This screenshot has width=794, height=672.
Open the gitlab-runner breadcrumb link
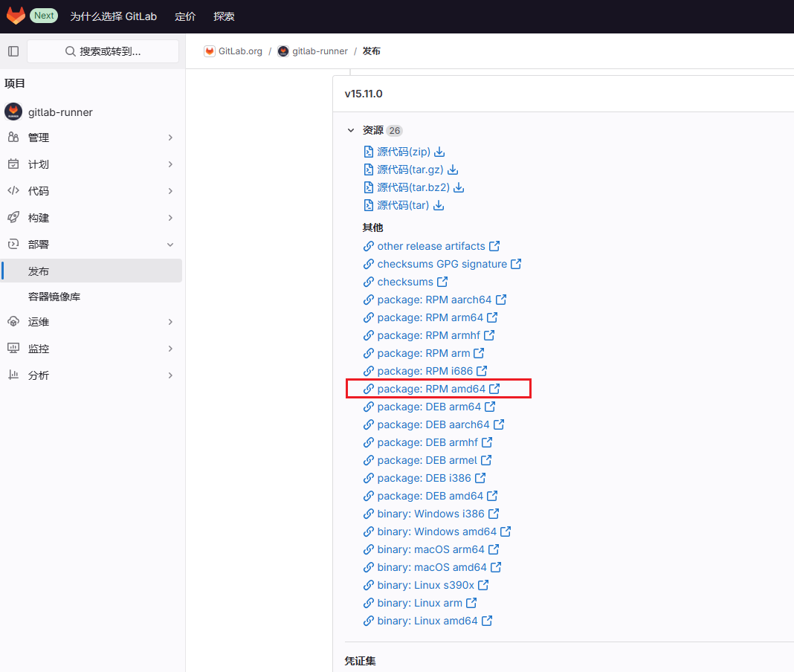[320, 51]
